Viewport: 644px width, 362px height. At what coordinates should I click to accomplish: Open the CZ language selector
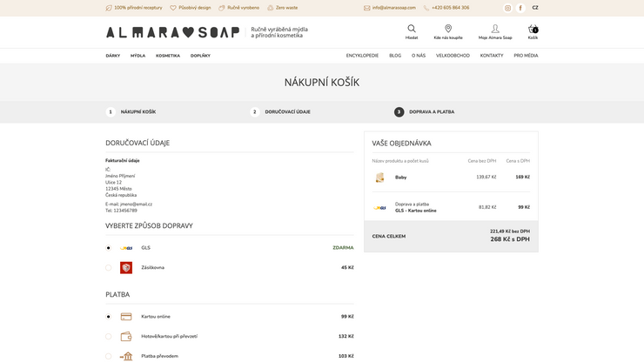point(535,8)
